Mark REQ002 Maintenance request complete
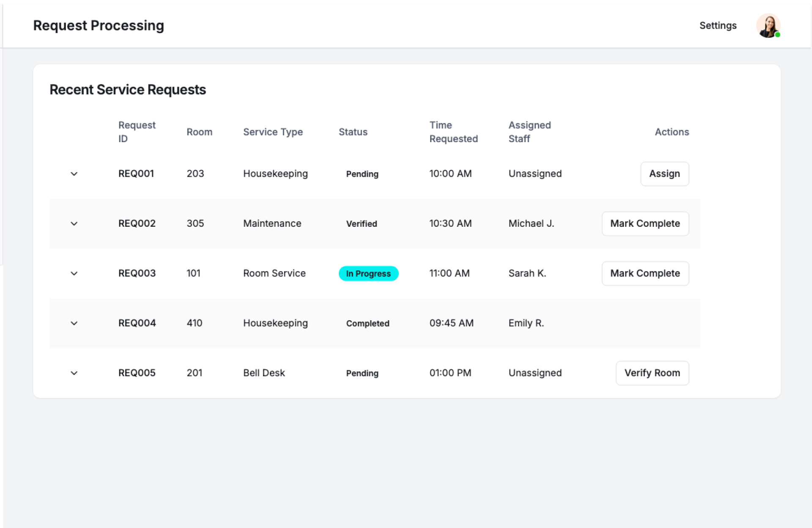Screen dimensions: 812x528 [645, 224]
